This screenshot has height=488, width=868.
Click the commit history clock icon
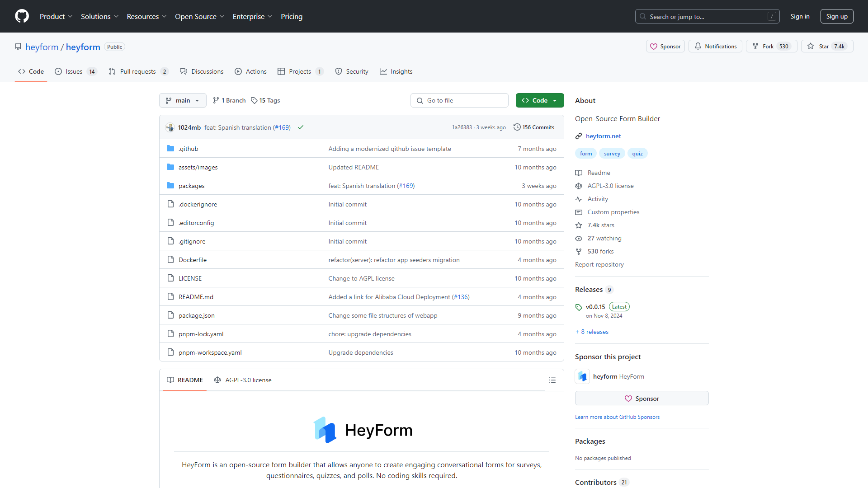(x=517, y=127)
